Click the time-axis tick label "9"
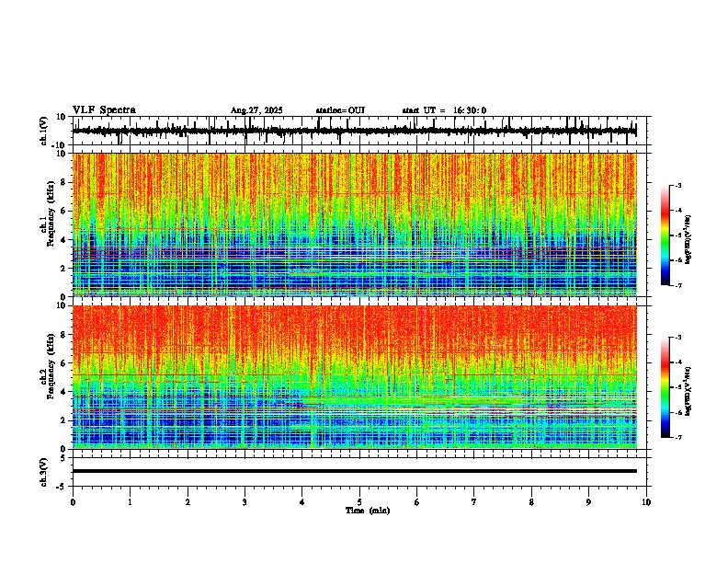728x563 pixels. click(588, 502)
